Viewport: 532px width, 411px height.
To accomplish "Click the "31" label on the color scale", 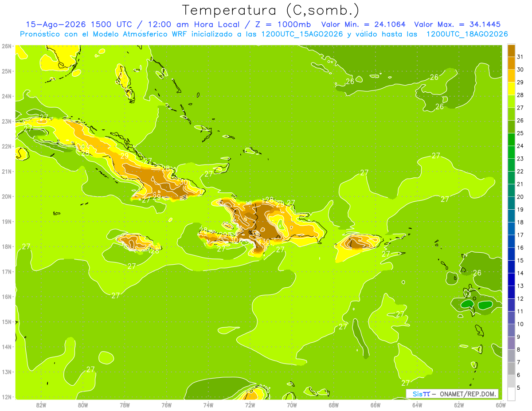I will [x=520, y=57].
